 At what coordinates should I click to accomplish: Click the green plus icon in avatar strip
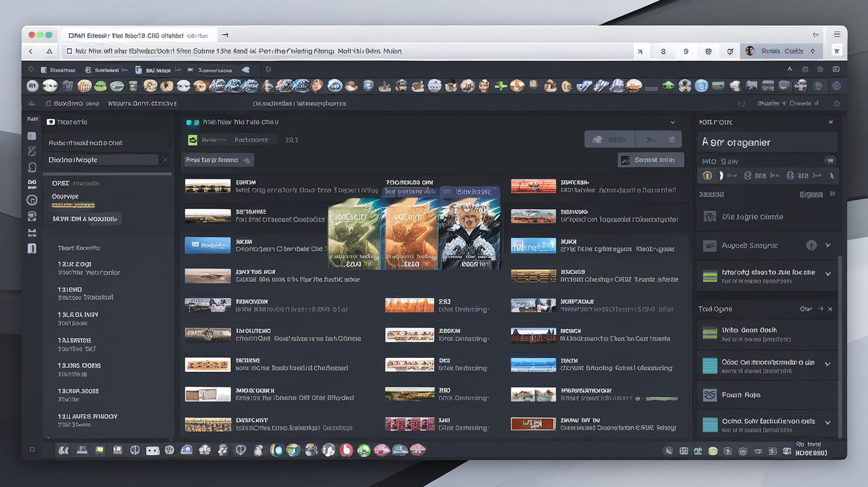[501, 85]
